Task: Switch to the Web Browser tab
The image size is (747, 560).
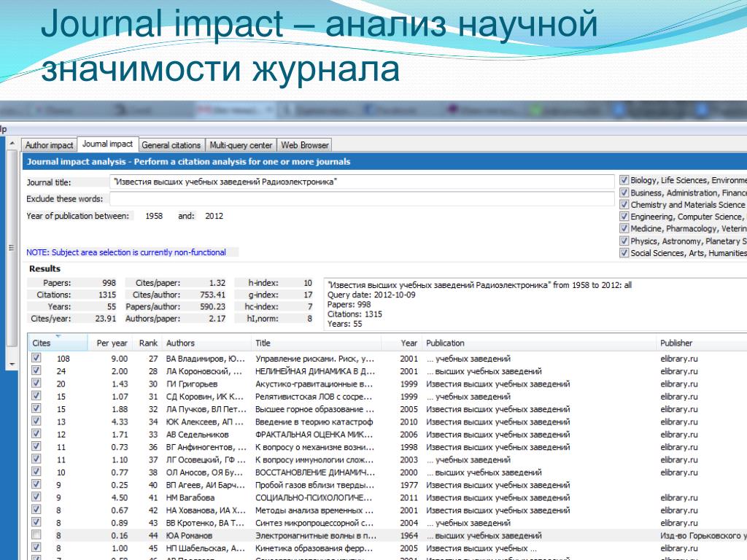Action: pyautogui.click(x=304, y=145)
